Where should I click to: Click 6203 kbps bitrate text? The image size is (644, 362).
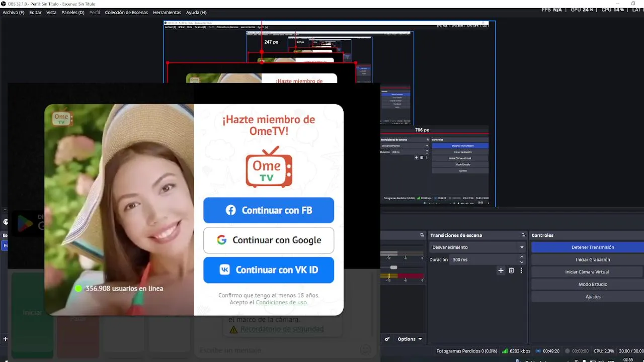pos(520,351)
